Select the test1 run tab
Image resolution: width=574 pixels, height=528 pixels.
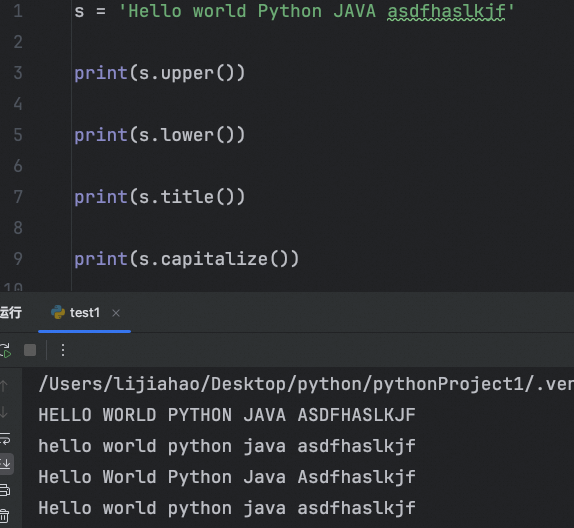(84, 313)
